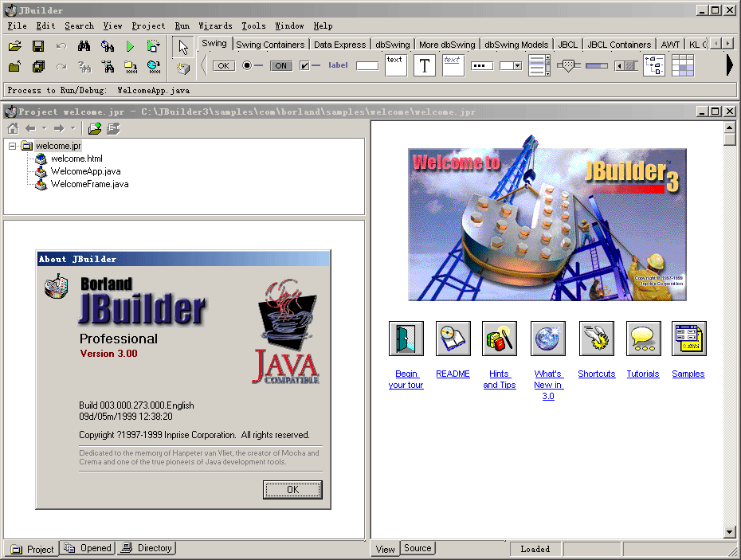The image size is (741, 560).
Task: Click the Add to project folder icon
Action: [x=95, y=128]
